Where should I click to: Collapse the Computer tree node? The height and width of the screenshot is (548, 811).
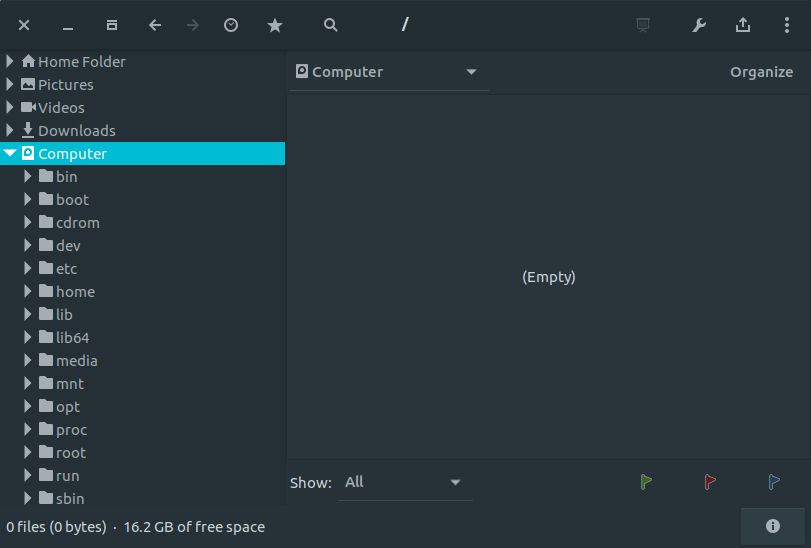click(x=10, y=153)
